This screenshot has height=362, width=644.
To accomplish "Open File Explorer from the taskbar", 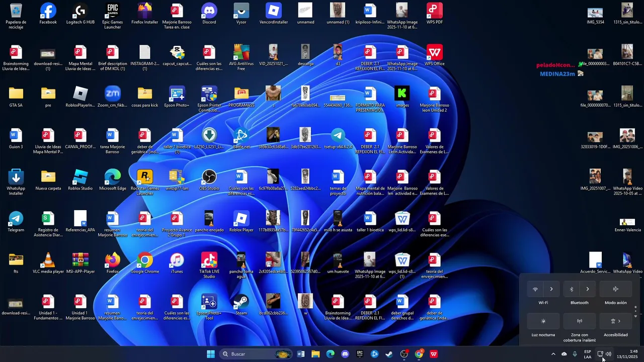I will pyautogui.click(x=315, y=354).
